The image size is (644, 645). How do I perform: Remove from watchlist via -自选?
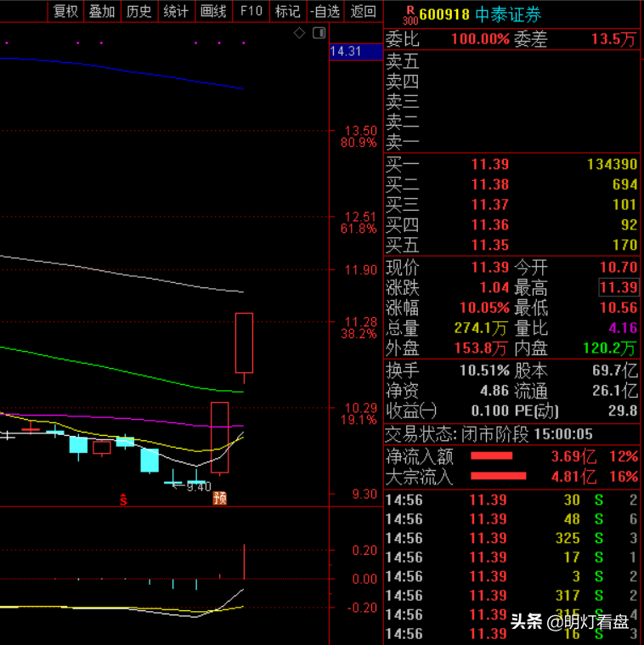(325, 11)
